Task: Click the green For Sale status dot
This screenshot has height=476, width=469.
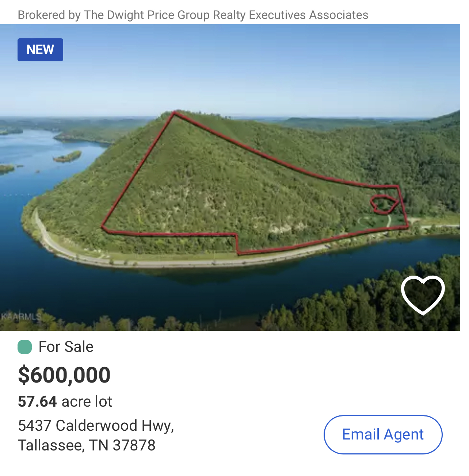Action: point(25,347)
